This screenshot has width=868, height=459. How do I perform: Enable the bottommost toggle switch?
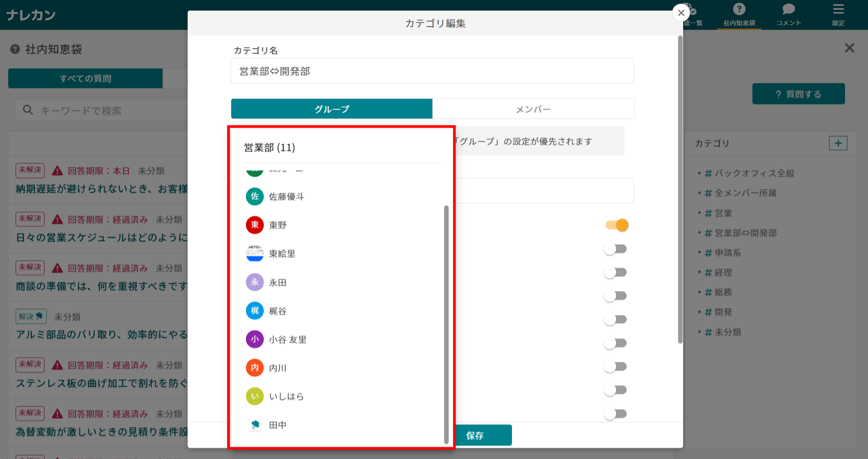615,414
